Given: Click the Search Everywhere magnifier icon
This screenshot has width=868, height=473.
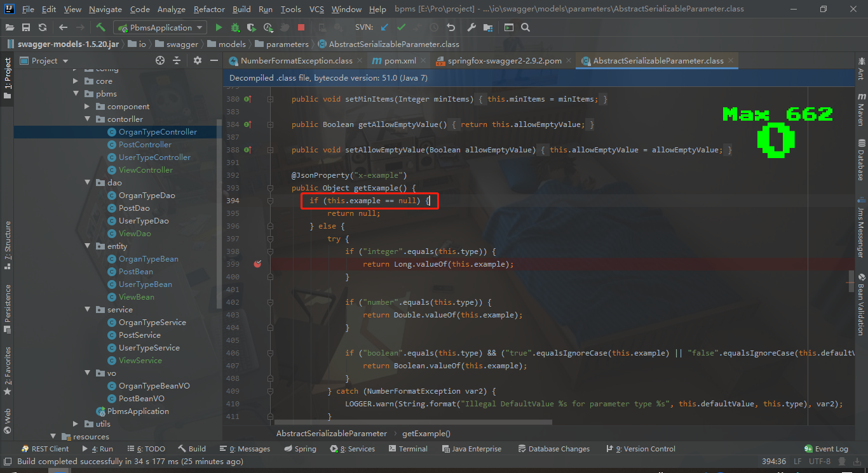Looking at the screenshot, I should click(526, 27).
